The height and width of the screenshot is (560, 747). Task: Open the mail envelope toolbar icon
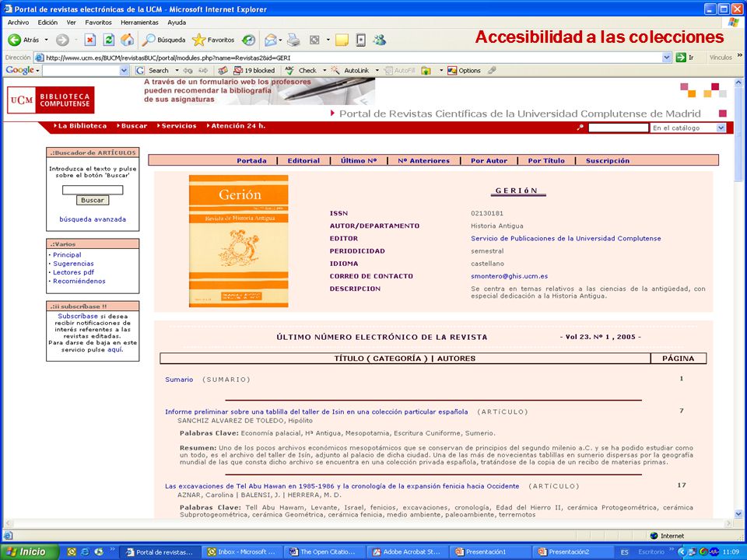coord(271,40)
